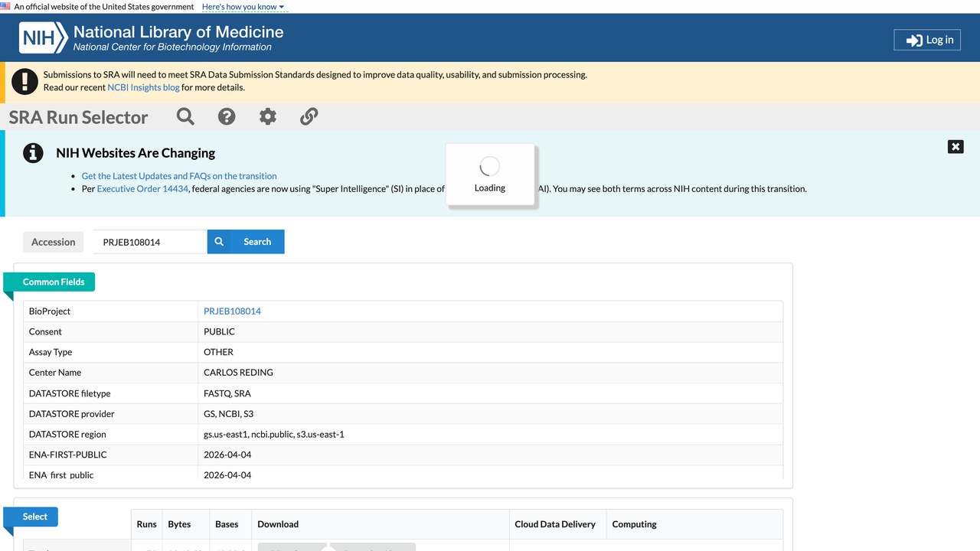Open the search magnifier icon beside SRA Run Selector
The width and height of the screenshot is (980, 551).
[x=185, y=116]
